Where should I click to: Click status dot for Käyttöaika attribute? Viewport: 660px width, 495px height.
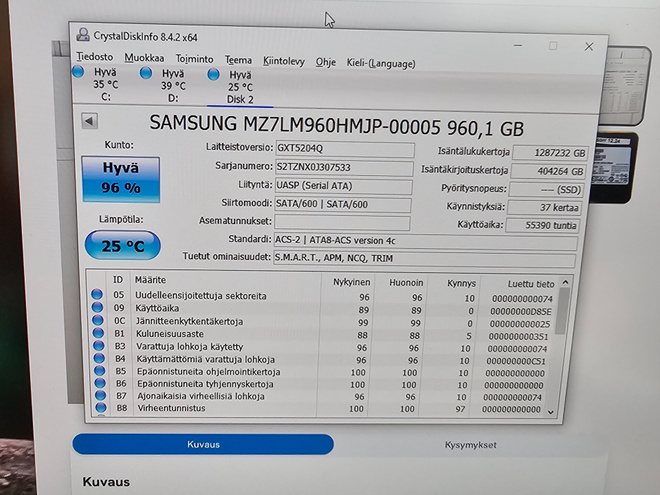97,307
